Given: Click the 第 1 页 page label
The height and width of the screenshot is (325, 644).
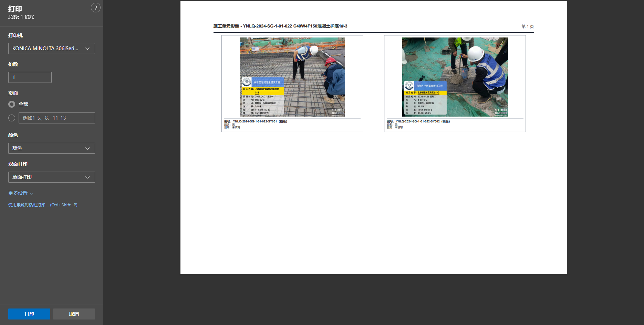Looking at the screenshot, I should [528, 26].
